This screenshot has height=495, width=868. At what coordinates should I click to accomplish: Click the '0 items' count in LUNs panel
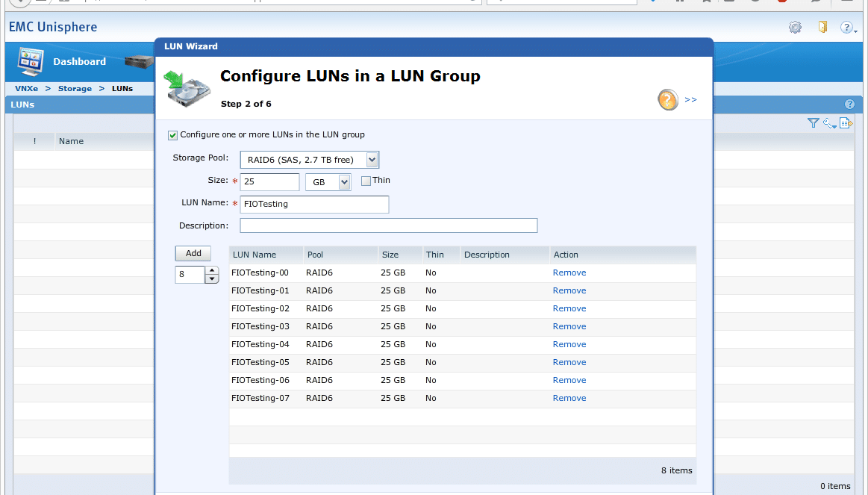click(835, 486)
